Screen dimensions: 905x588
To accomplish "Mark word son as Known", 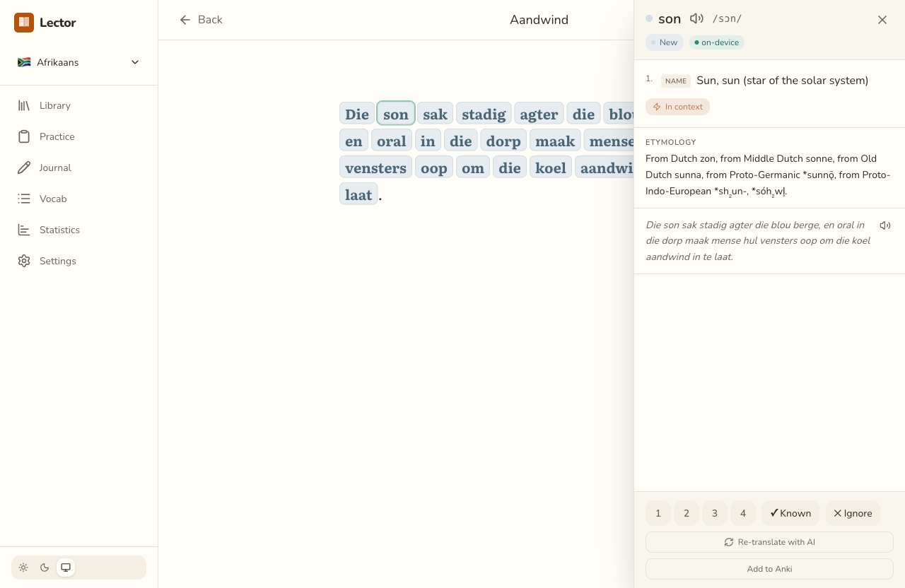I will [x=790, y=513].
